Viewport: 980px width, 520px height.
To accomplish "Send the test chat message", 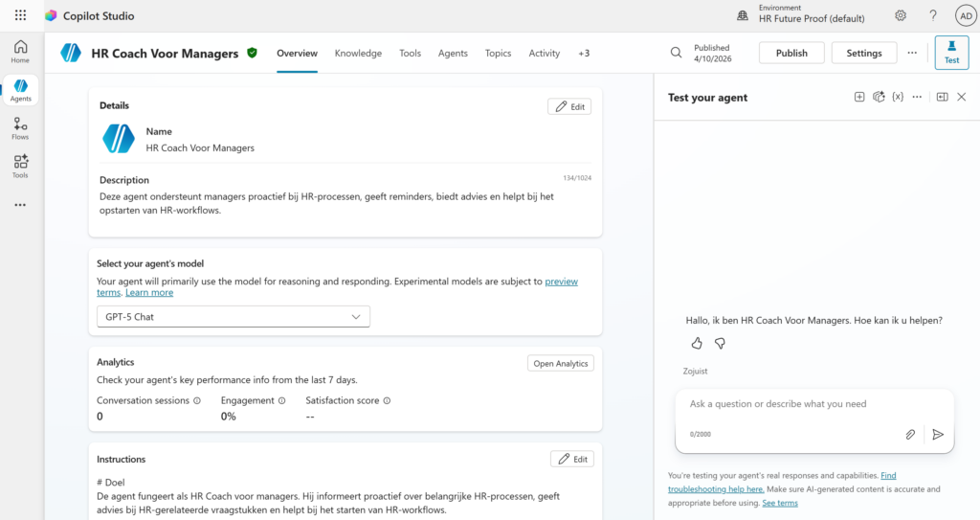I will point(938,434).
